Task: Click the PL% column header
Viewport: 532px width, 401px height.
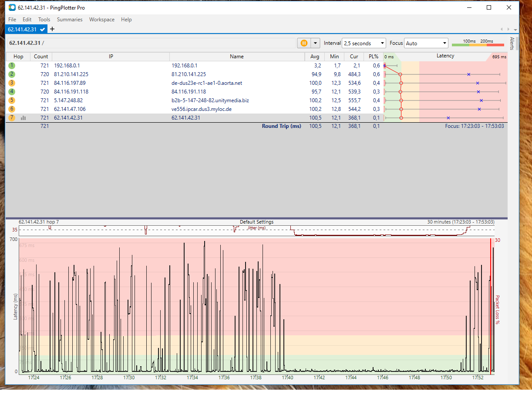Action: [374, 57]
